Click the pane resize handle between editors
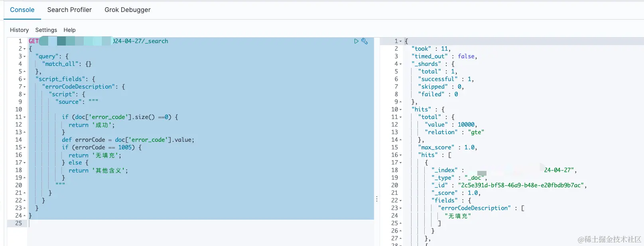 [377, 198]
